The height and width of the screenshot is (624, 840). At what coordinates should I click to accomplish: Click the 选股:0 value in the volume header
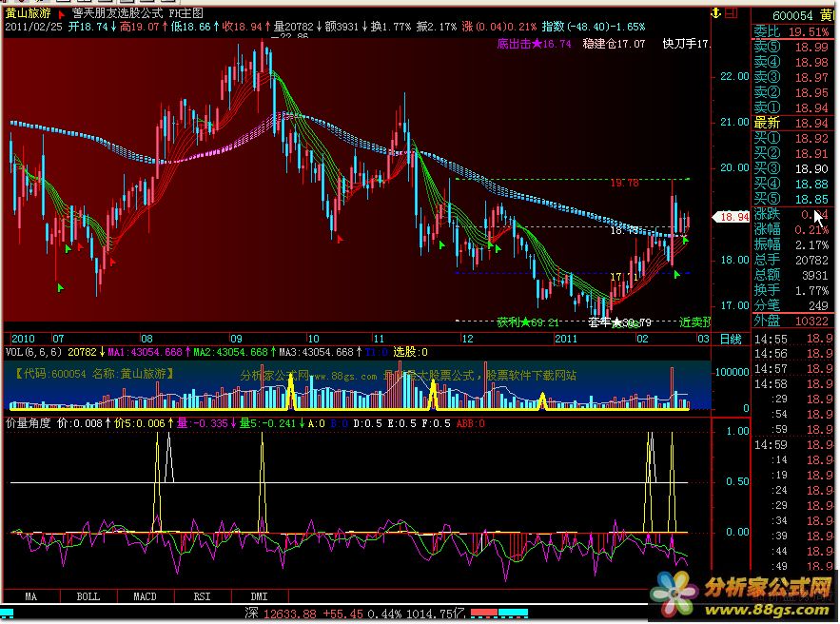pyautogui.click(x=410, y=352)
